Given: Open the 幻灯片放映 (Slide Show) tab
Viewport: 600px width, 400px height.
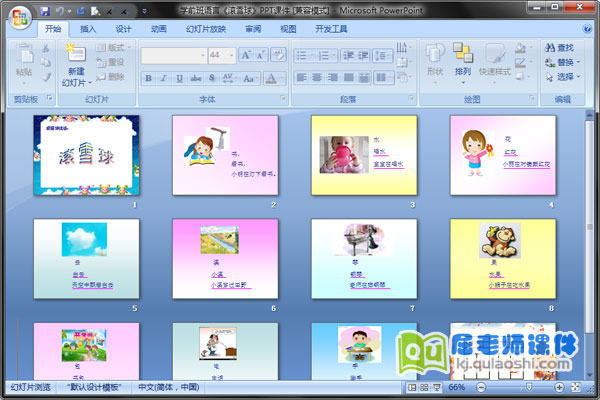Looking at the screenshot, I should (205, 29).
